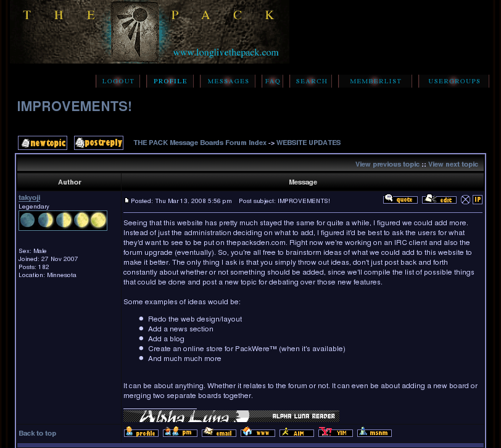Click View next topic link
The width and height of the screenshot is (501, 448).
453,165
